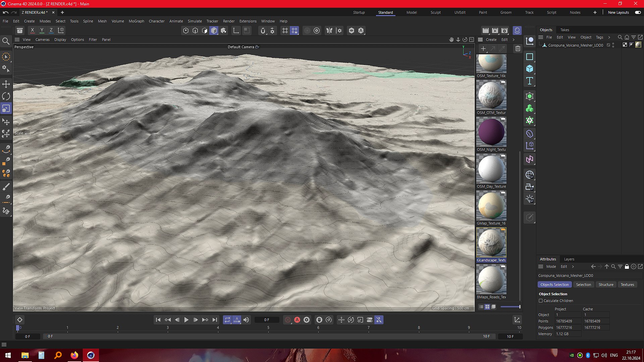
Task: Select the Rotate tool
Action: (x=6, y=96)
